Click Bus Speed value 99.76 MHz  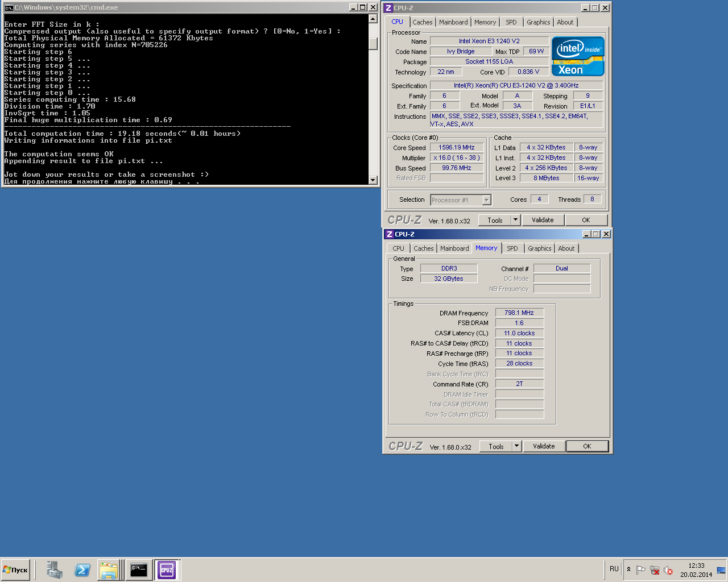click(x=457, y=168)
